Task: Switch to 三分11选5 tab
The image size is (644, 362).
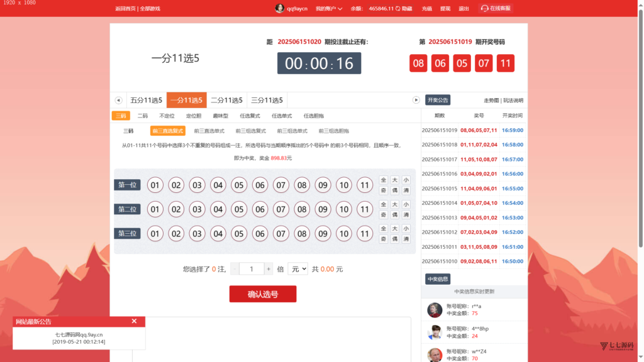Action: [x=267, y=100]
